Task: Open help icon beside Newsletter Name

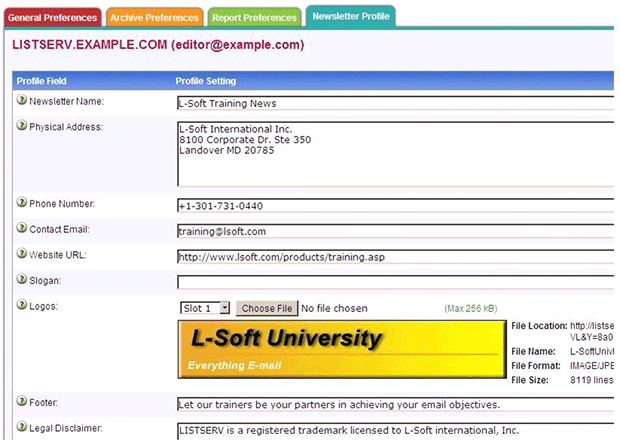Action: click(22, 100)
